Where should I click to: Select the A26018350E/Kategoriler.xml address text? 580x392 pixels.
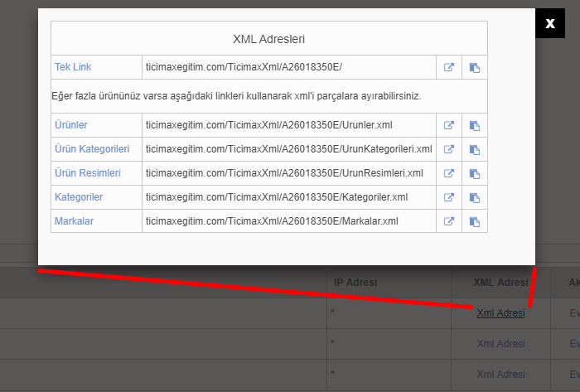(x=277, y=197)
